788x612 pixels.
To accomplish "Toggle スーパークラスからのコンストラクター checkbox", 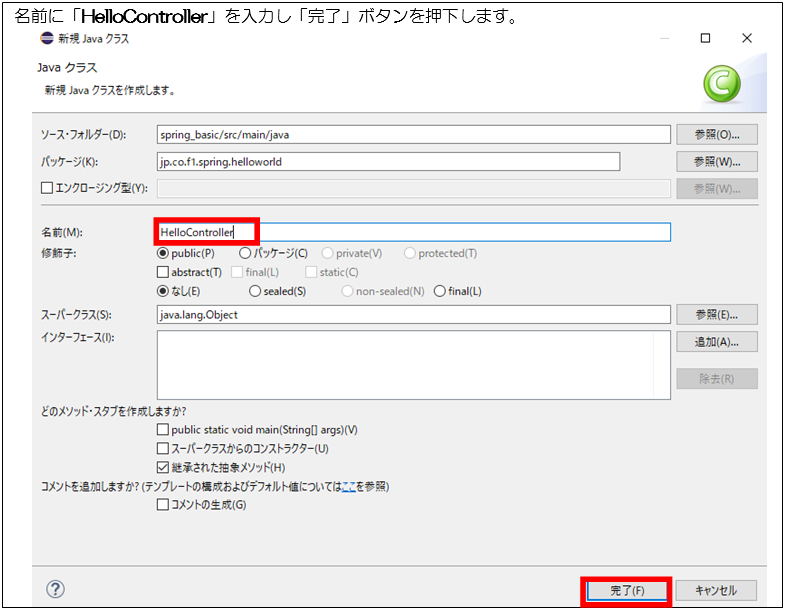I will [x=163, y=449].
